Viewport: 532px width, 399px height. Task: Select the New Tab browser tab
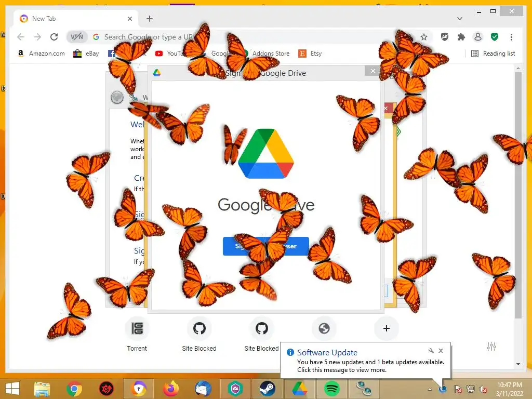tap(76, 19)
